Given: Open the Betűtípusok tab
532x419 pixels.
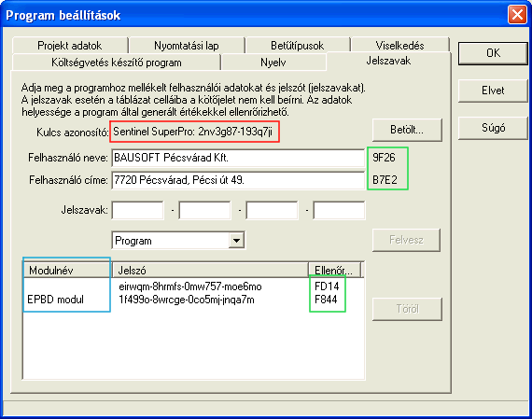Looking at the screenshot, I should [x=297, y=46].
